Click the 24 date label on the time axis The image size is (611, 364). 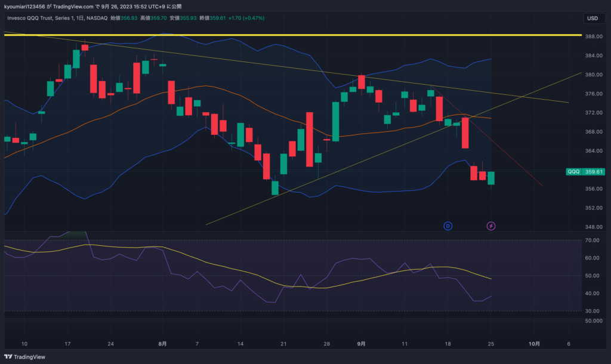click(110, 344)
